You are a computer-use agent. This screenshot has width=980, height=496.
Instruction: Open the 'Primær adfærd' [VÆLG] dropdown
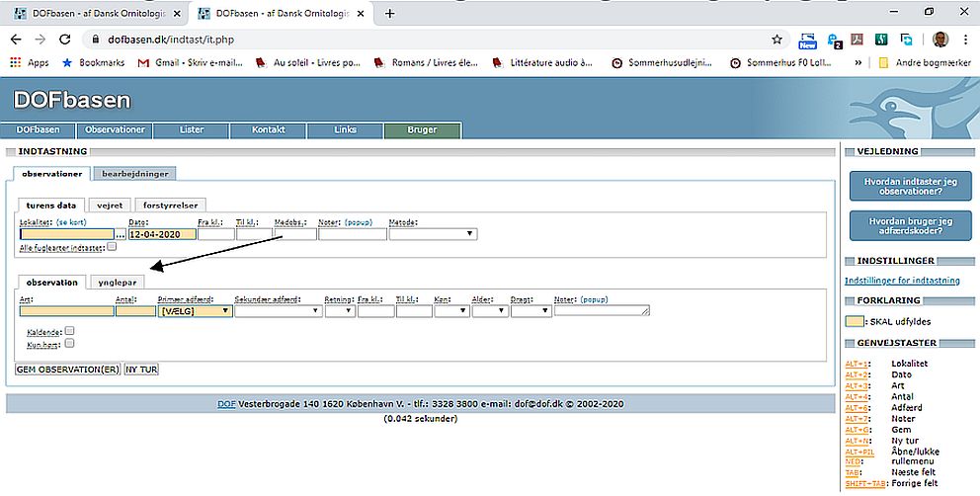195,311
